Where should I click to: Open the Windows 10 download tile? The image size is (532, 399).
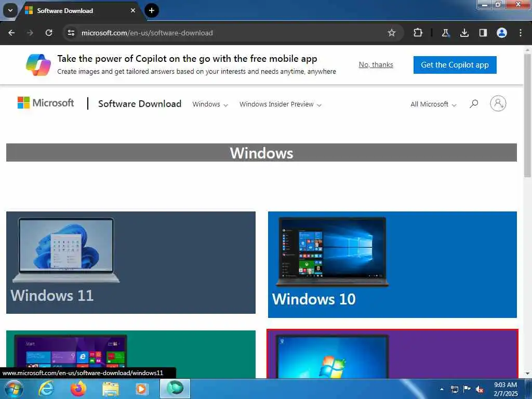392,264
